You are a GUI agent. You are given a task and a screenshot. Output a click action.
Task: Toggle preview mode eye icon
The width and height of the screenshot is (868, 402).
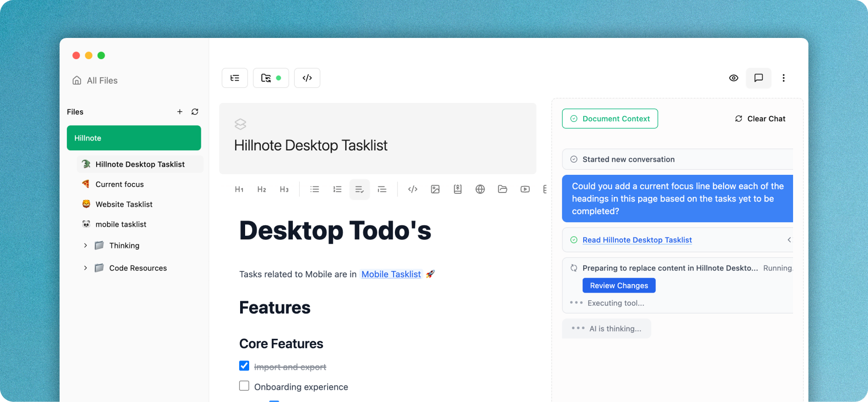734,78
